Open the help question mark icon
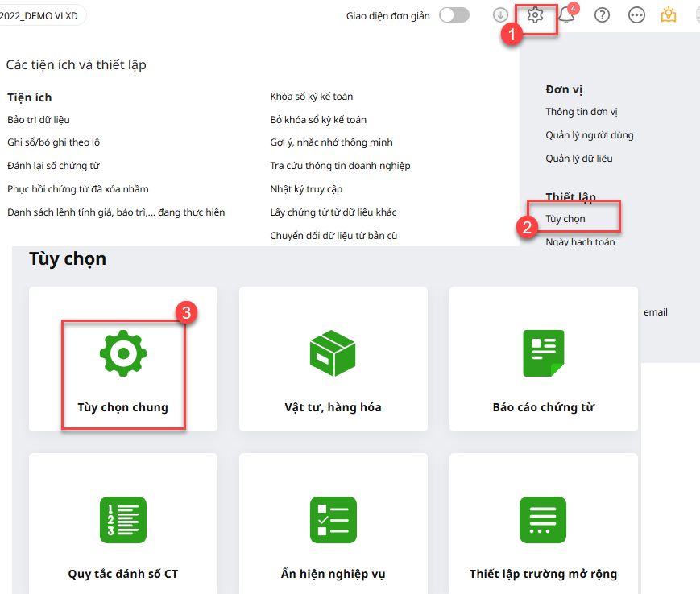Image resolution: width=700 pixels, height=594 pixels. click(x=602, y=15)
